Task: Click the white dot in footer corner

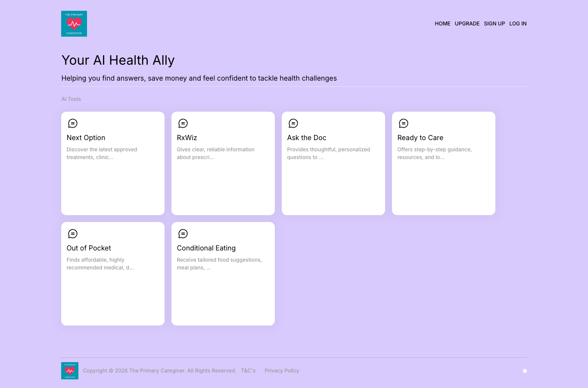Action: pos(525,371)
